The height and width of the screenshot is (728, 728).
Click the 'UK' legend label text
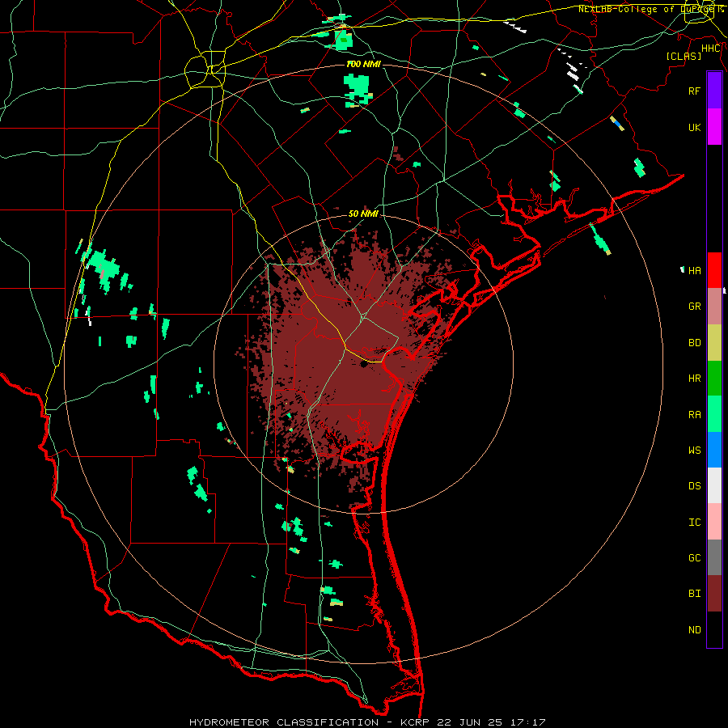tap(694, 127)
